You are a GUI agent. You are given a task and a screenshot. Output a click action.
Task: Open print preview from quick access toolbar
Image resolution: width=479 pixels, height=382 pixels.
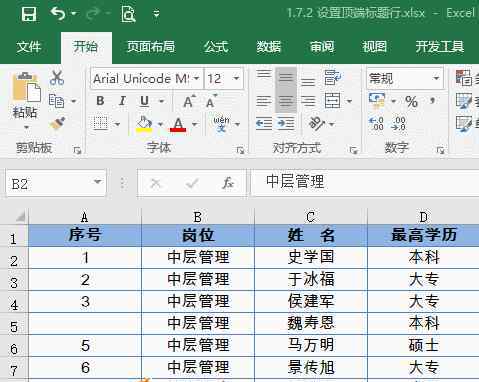(x=128, y=14)
